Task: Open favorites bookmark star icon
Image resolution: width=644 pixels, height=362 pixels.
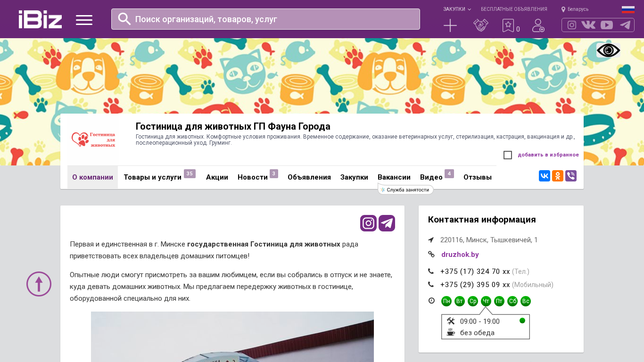Action: [508, 25]
